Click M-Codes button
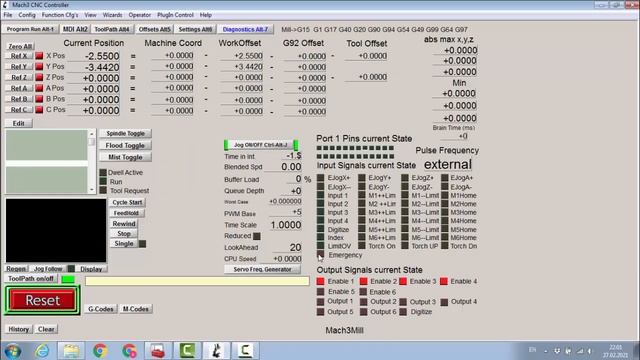 click(x=136, y=309)
